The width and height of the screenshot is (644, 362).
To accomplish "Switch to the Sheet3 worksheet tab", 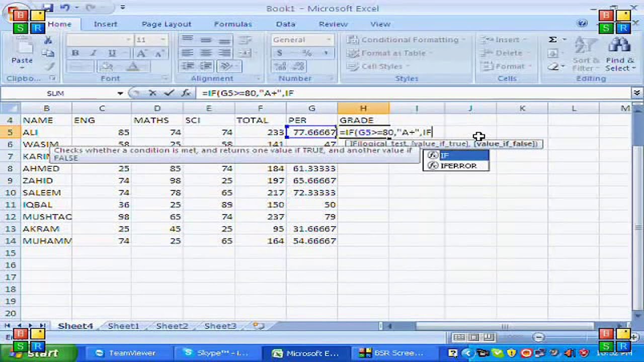I will pos(220,326).
